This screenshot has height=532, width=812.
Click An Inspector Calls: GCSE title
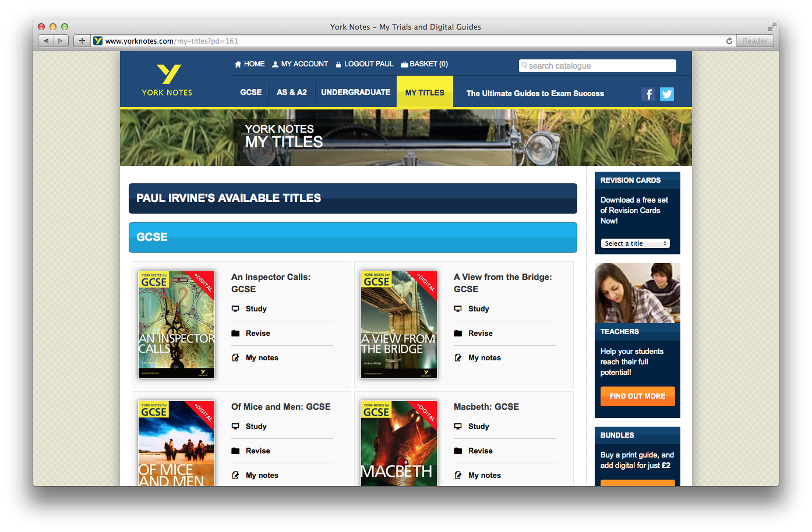coord(271,283)
